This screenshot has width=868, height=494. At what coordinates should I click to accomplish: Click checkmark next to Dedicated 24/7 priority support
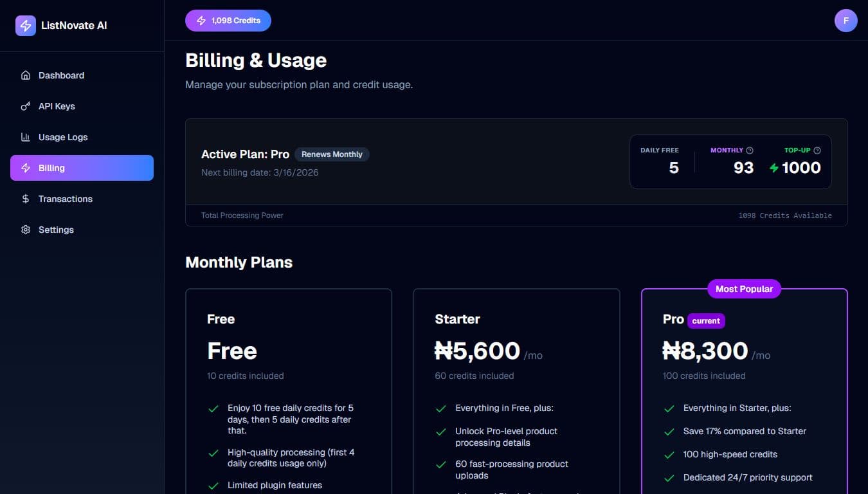point(669,477)
